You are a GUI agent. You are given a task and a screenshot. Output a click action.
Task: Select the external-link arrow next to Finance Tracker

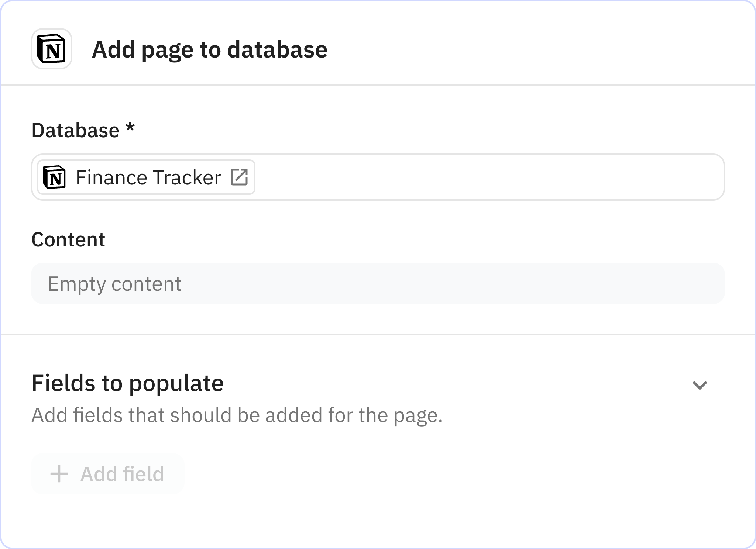240,177
